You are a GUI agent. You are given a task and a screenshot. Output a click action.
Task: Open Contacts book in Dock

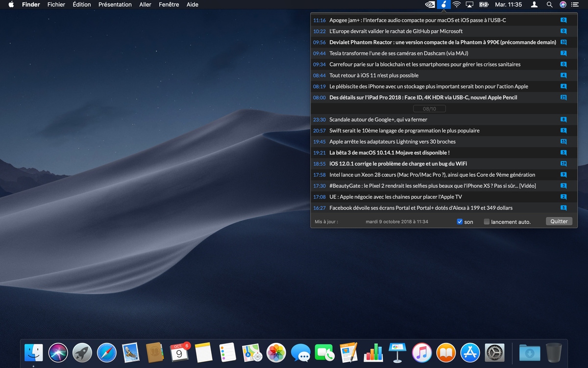click(x=155, y=353)
